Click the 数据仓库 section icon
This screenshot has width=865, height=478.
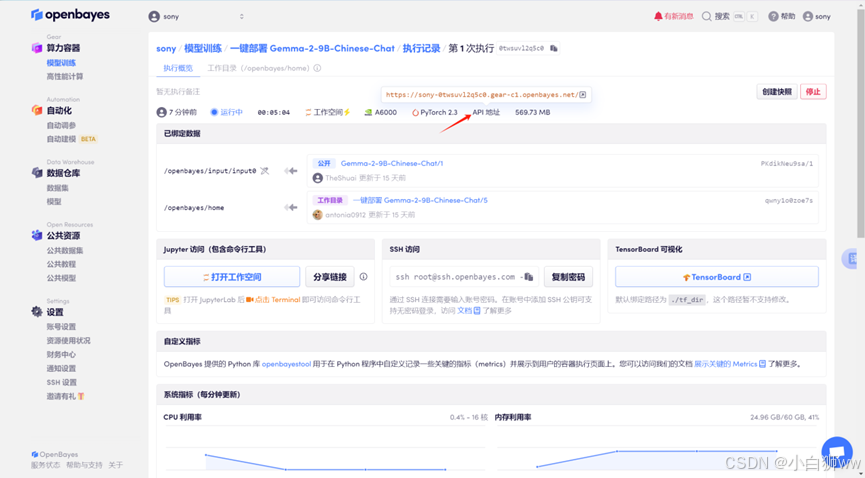click(36, 173)
